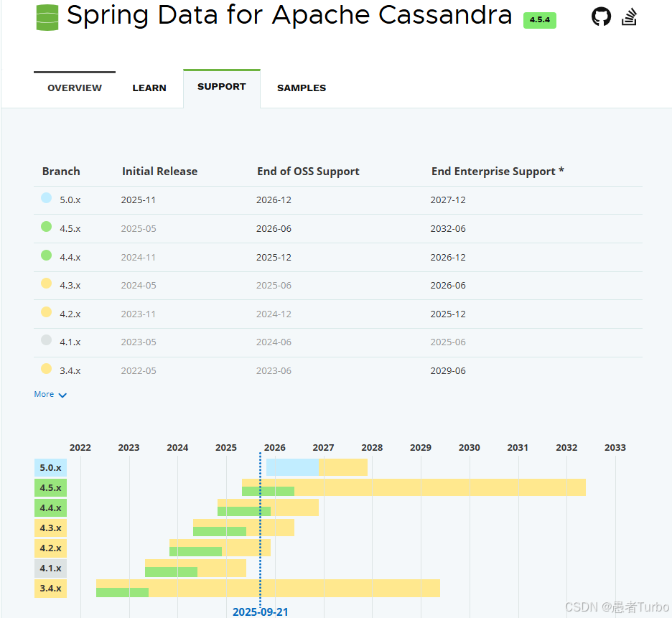Open the SAMPLES tab

point(302,88)
